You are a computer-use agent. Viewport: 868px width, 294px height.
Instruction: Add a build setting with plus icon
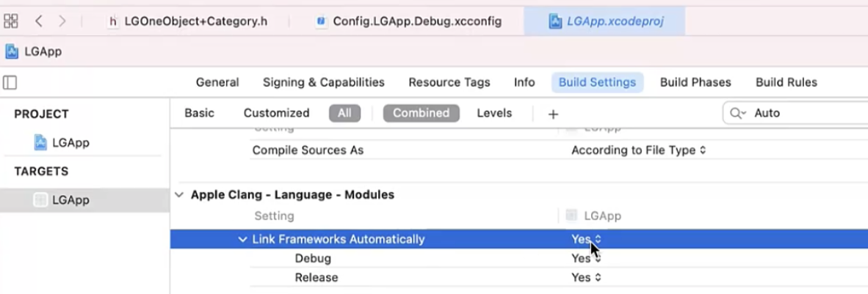(552, 114)
